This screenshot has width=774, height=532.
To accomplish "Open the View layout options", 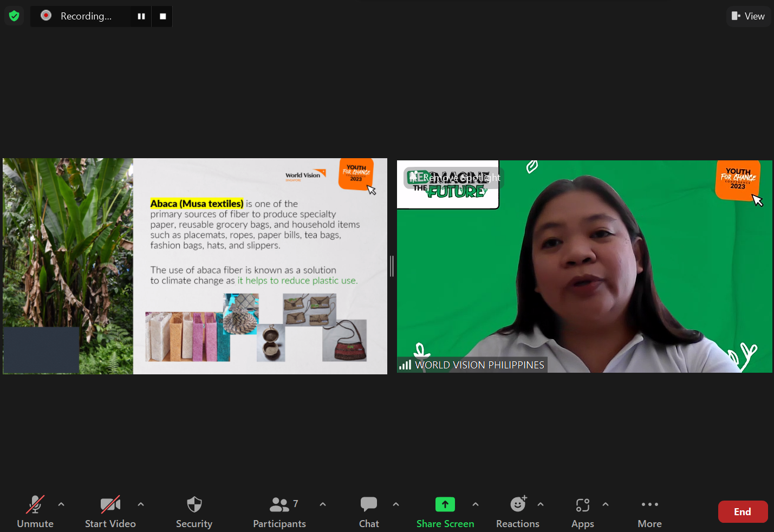I will (x=748, y=16).
